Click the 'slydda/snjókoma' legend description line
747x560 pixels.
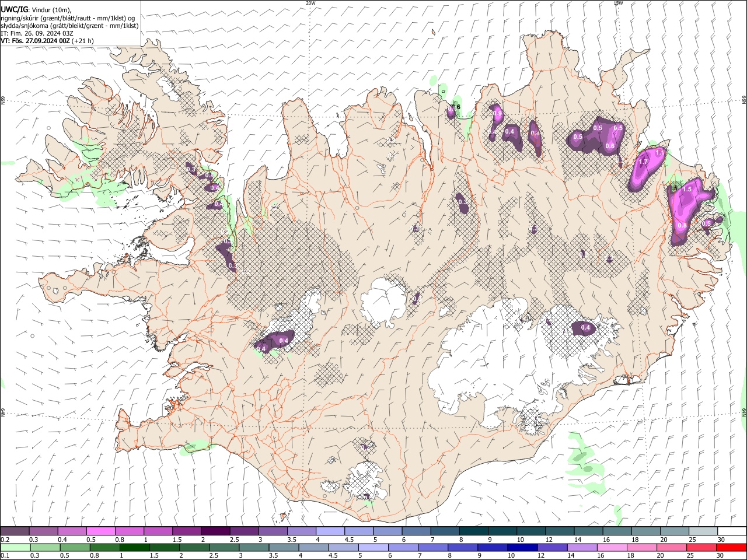(x=69, y=26)
